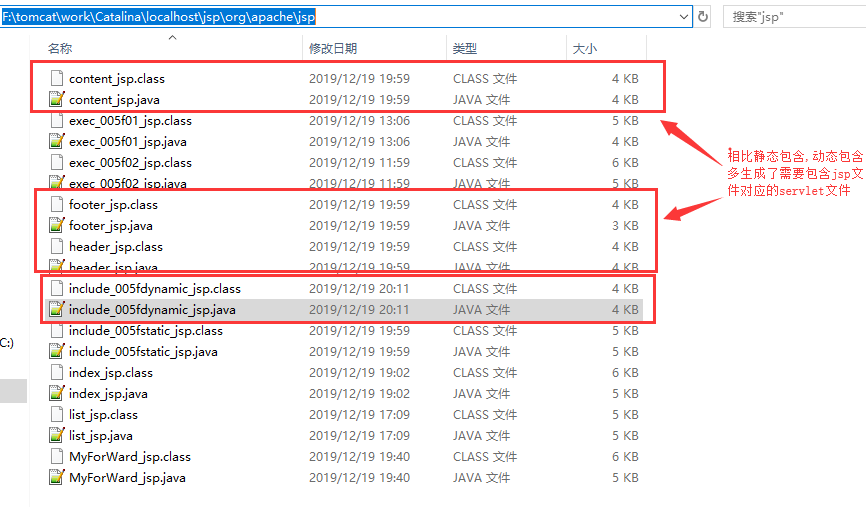Click the exec_005f01_jsp.class file icon

56,120
